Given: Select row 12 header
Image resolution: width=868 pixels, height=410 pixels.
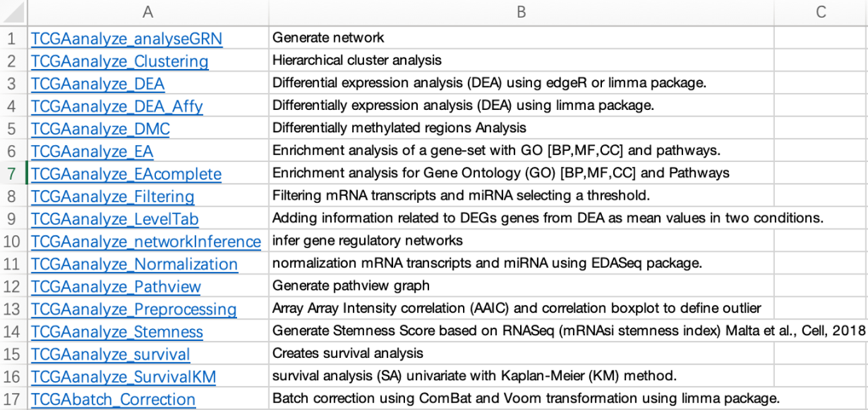Looking at the screenshot, I should pos(12,287).
